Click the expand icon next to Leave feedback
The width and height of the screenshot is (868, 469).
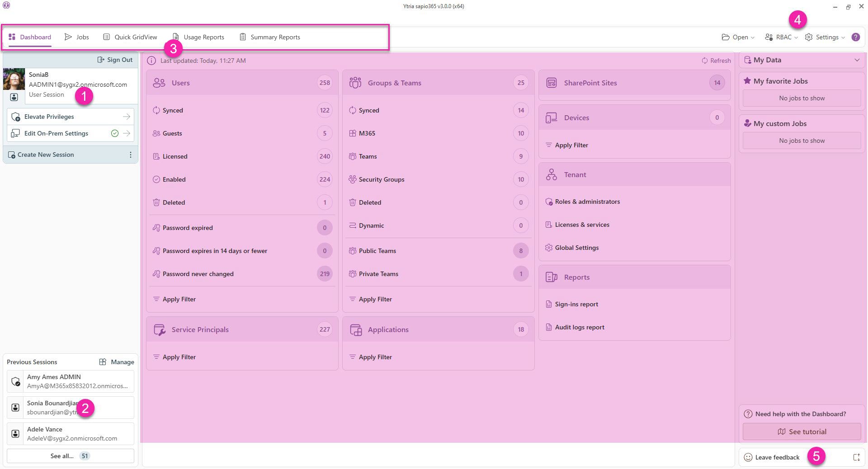click(856, 457)
